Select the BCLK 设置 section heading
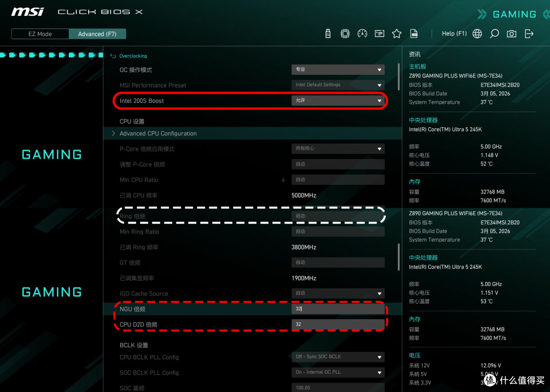Image resolution: width=550 pixels, height=392 pixels. pyautogui.click(x=133, y=345)
